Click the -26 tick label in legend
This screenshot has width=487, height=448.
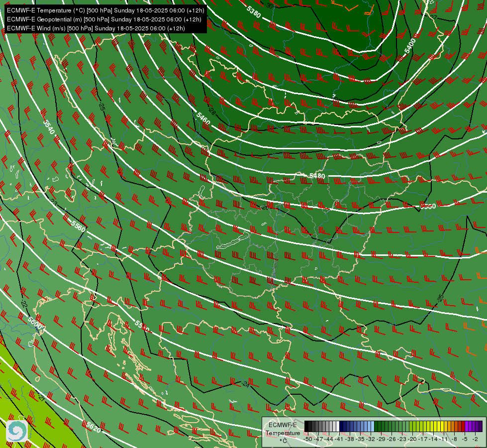pyautogui.click(x=391, y=439)
